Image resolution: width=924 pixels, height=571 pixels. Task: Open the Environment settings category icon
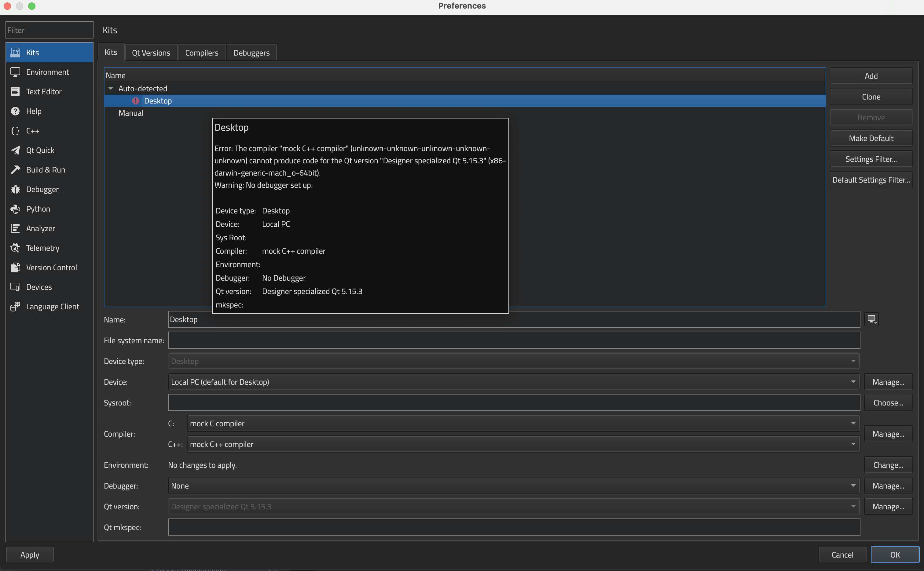pos(15,72)
